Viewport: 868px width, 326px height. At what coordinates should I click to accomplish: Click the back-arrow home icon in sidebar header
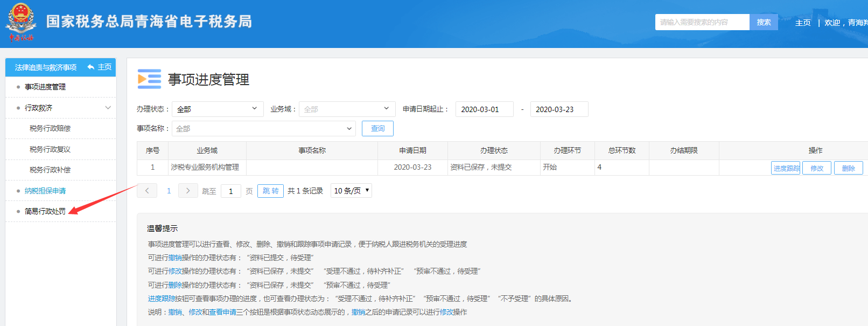91,67
